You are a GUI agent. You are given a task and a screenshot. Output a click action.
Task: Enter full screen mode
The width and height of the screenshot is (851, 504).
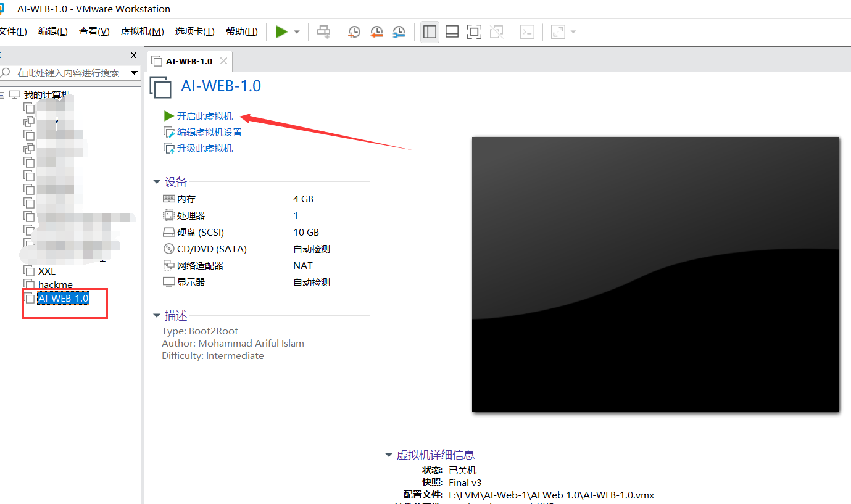pos(474,31)
